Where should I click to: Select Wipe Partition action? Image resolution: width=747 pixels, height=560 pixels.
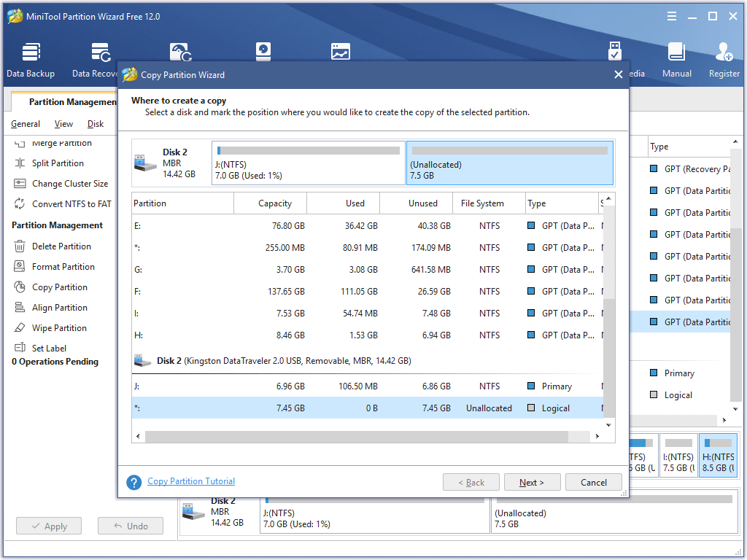(51, 328)
